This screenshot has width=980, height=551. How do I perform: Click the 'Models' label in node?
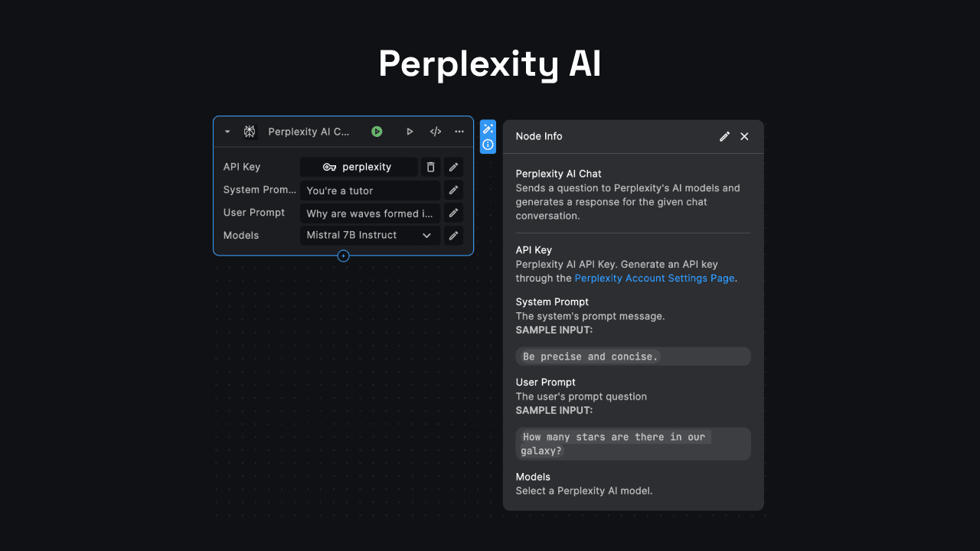coord(241,235)
